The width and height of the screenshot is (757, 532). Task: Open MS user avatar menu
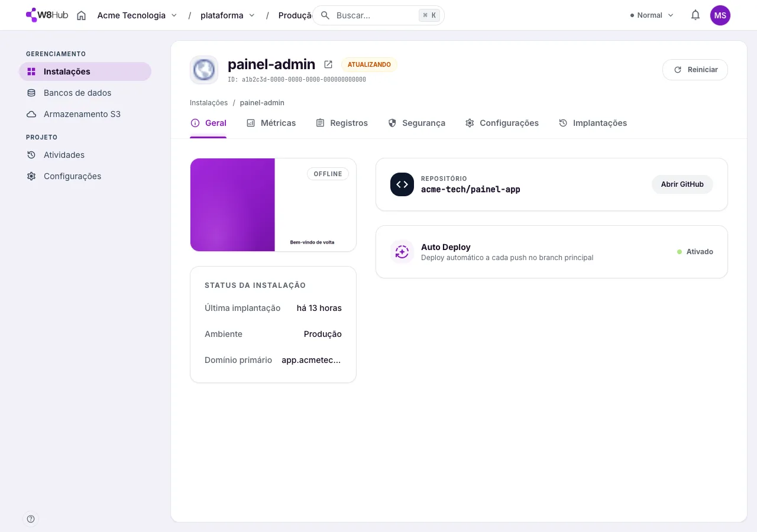(720, 15)
